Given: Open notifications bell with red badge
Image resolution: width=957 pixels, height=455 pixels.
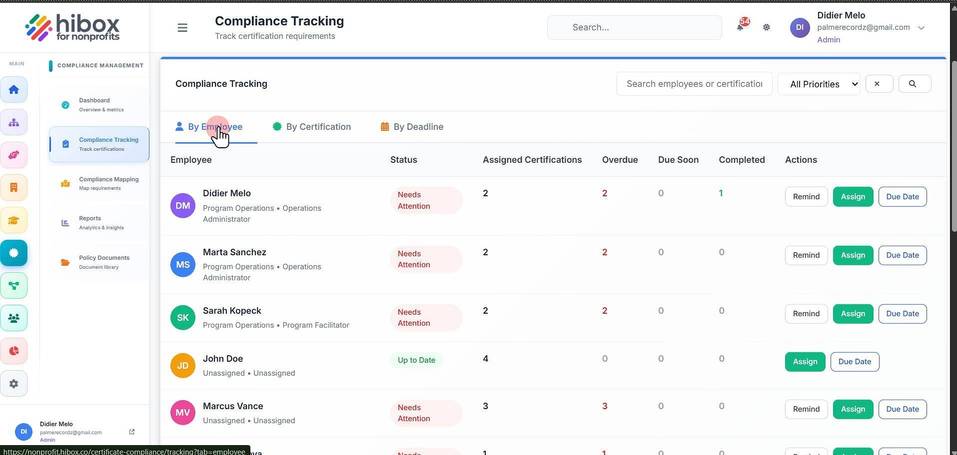Looking at the screenshot, I should (x=742, y=25).
